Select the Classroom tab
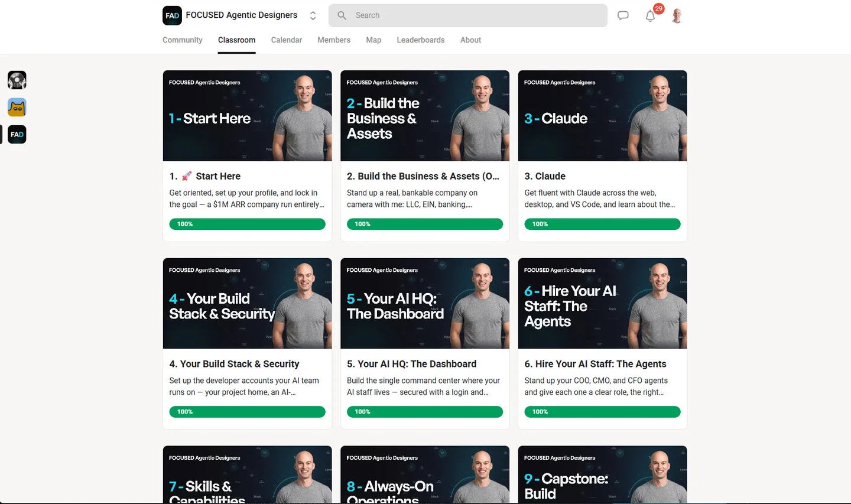This screenshot has height=504, width=851. click(237, 40)
